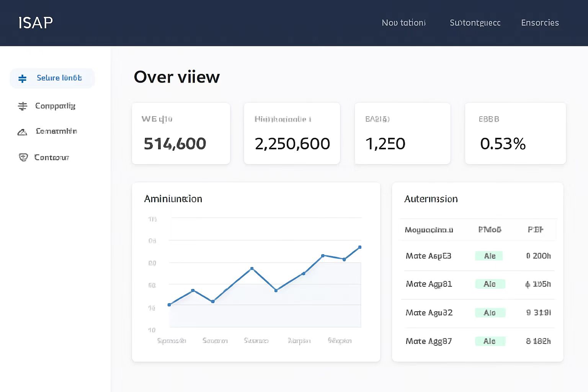Viewport: 588px width, 392px height.
Task: Open the 514,600 stat card
Action: click(181, 133)
